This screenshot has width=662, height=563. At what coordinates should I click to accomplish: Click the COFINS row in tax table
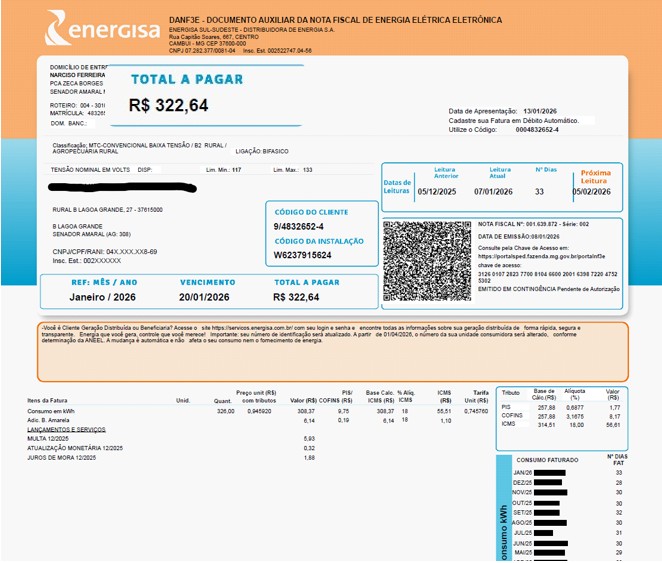(512, 416)
